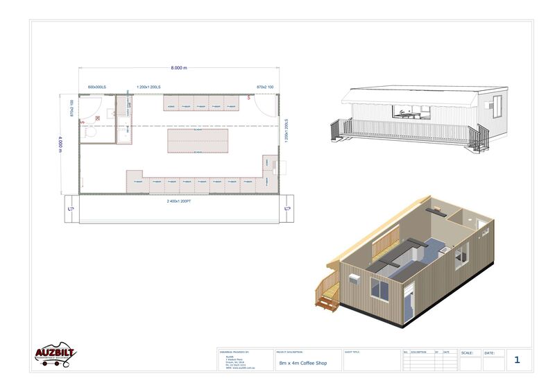This screenshot has height=392, width=555.
Task: Click the sheet number 1 box
Action: (517, 359)
